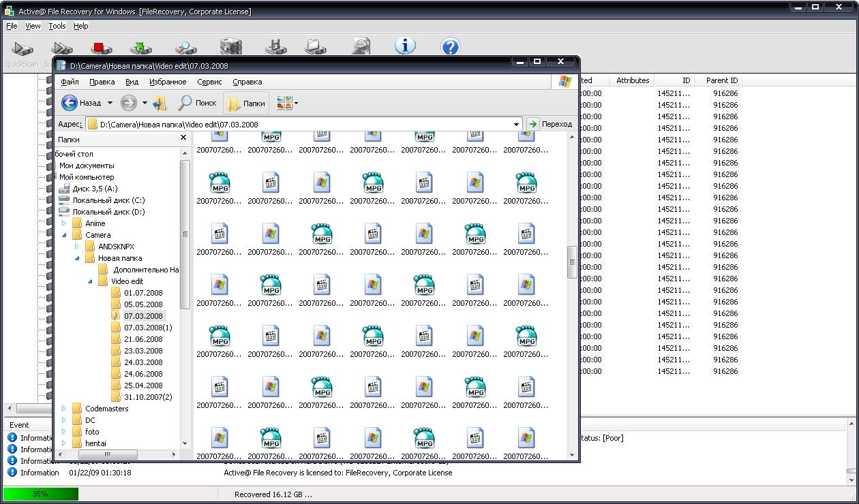Screen dimensions: 859x504
Task: Toggle the Папки folders pane button
Action: (246, 103)
